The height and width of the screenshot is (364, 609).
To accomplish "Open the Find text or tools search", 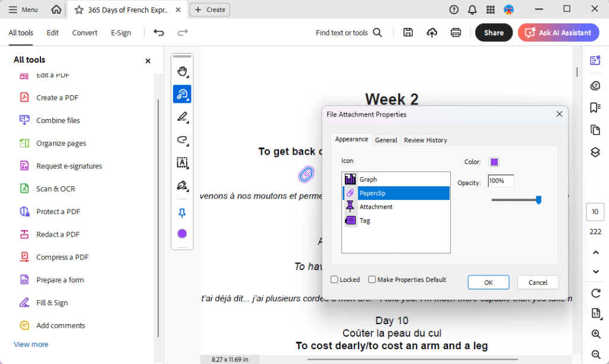I will point(349,33).
